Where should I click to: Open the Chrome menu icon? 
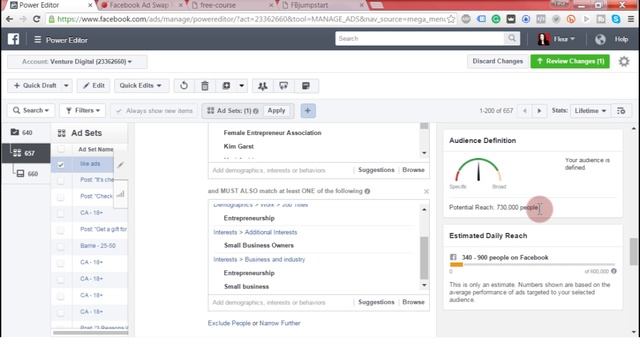coord(631,19)
